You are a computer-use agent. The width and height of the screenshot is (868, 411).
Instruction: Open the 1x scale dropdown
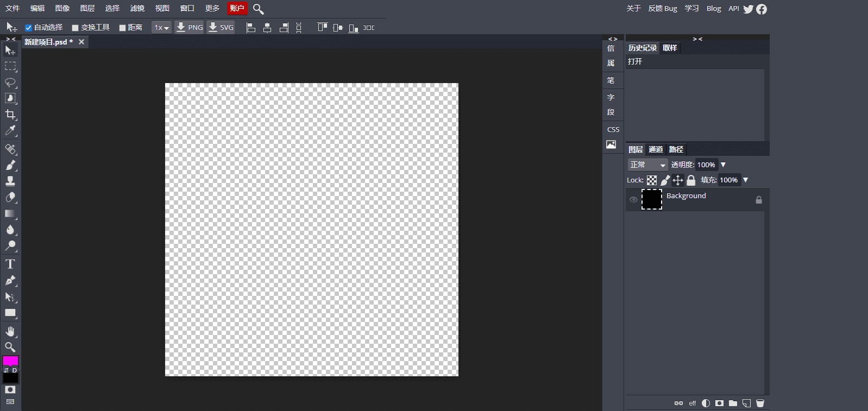coord(161,28)
